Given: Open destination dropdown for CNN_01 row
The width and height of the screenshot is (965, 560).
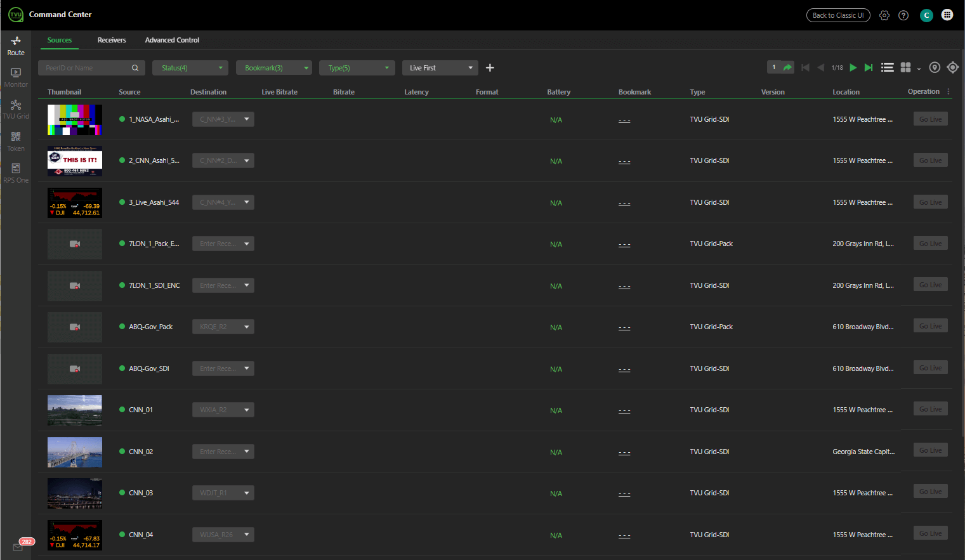Looking at the screenshot, I should point(223,410).
